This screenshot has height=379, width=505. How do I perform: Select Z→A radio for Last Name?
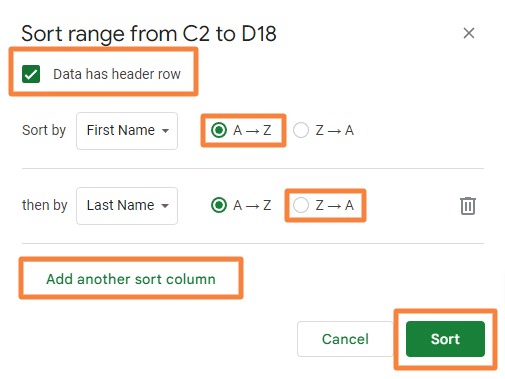click(301, 205)
